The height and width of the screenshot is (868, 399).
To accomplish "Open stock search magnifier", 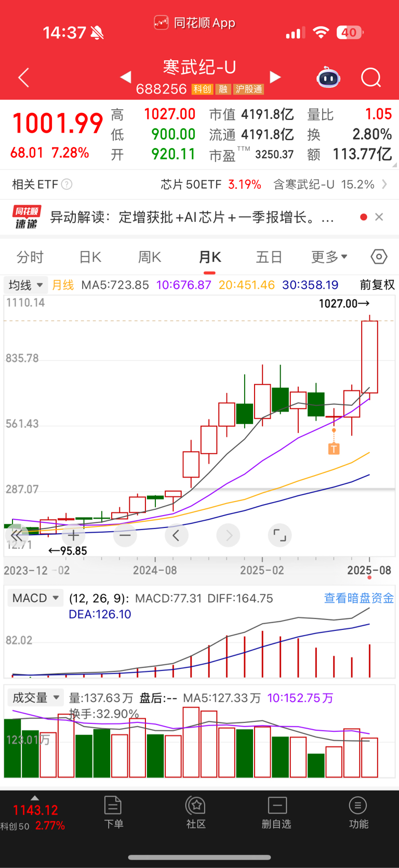I will pos(371,78).
